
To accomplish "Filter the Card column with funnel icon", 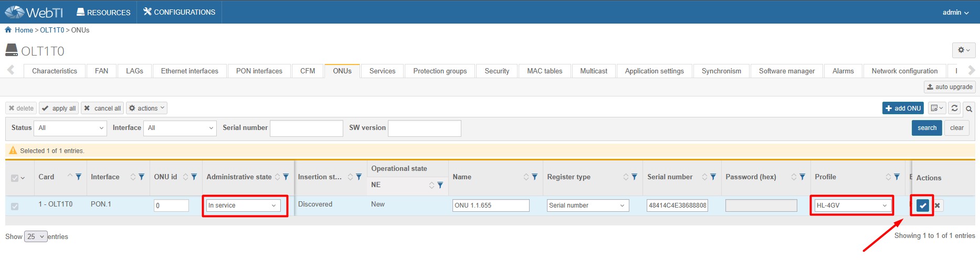I will pyautogui.click(x=78, y=177).
